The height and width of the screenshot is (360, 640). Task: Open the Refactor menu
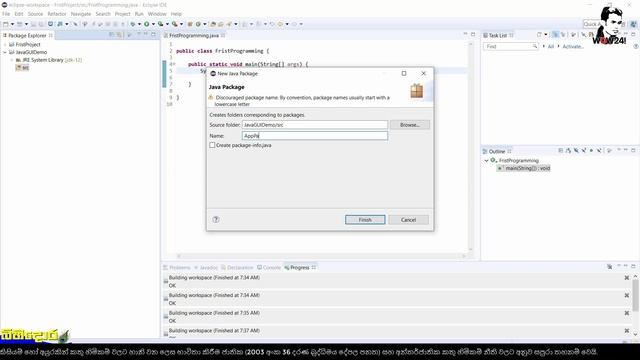click(x=57, y=14)
